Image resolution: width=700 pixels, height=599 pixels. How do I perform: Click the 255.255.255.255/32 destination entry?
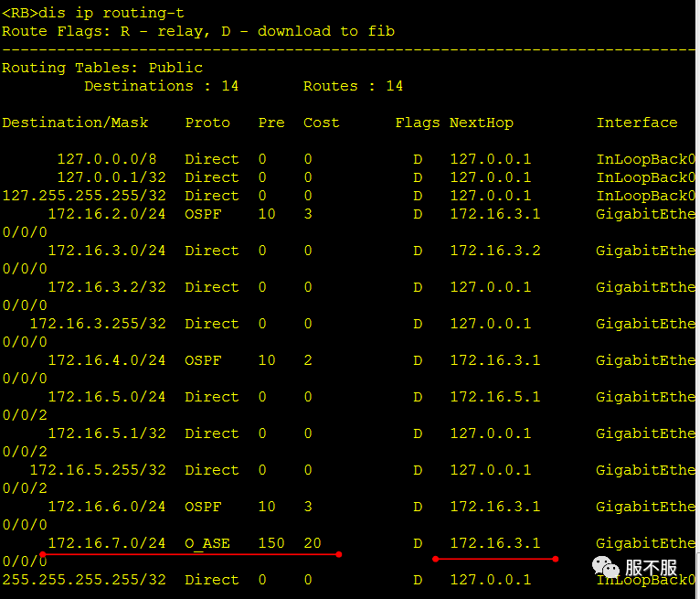click(84, 580)
